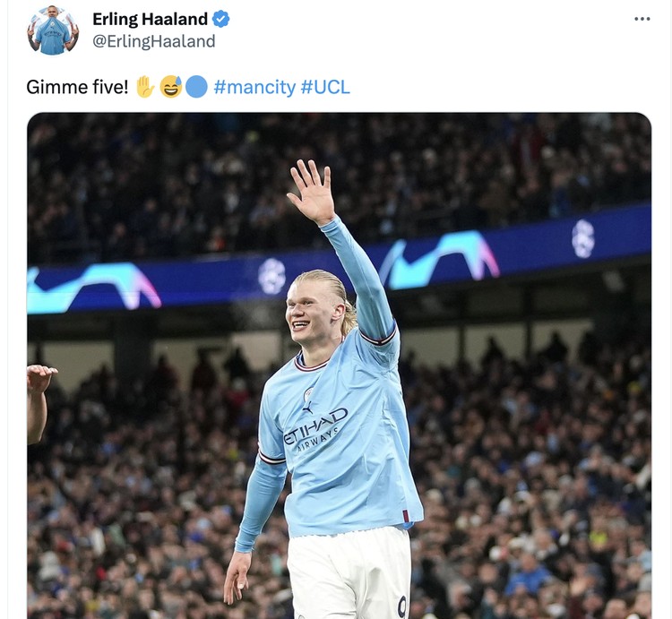Click the number 9 on the white shorts
Image resolution: width=672 pixels, height=619 pixels.
[402, 606]
